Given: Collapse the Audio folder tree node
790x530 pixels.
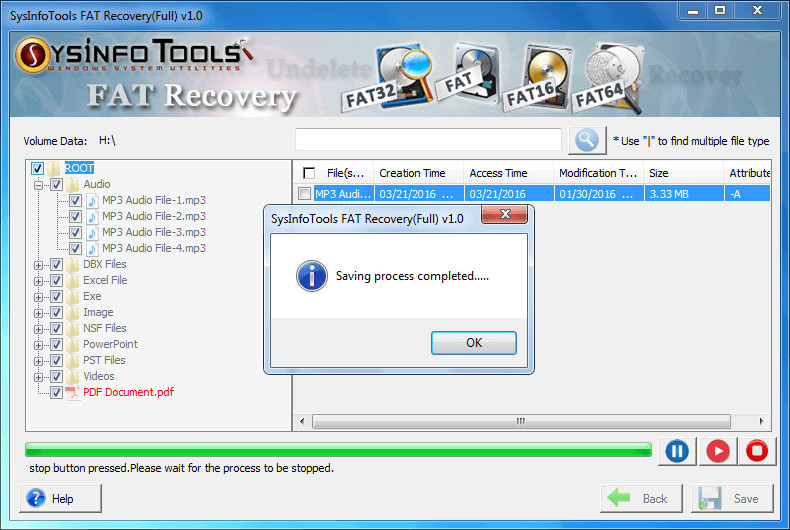Looking at the screenshot, I should [38, 185].
